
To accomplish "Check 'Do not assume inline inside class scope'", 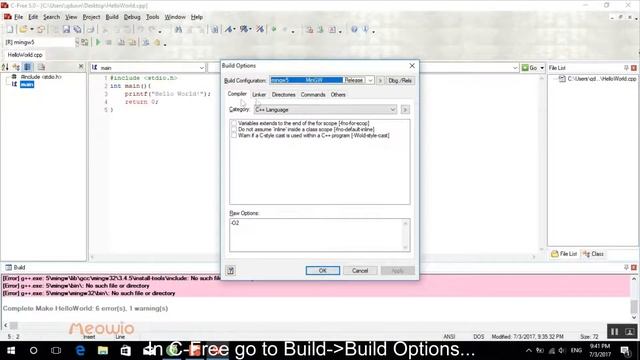I will [234, 129].
